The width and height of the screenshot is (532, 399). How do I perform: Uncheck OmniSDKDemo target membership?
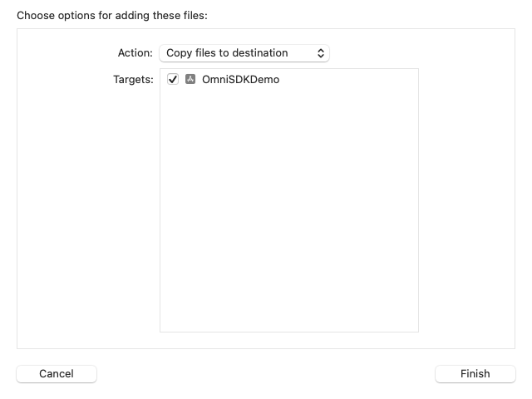(x=173, y=80)
